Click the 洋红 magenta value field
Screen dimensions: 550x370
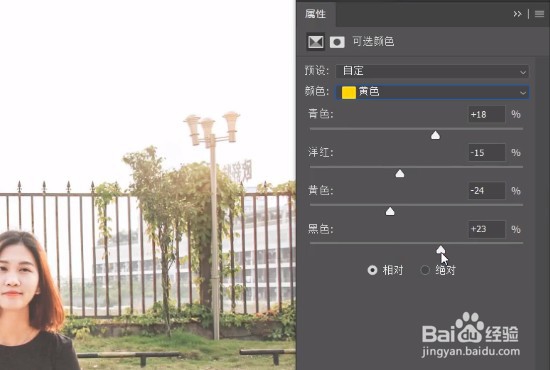coord(487,153)
